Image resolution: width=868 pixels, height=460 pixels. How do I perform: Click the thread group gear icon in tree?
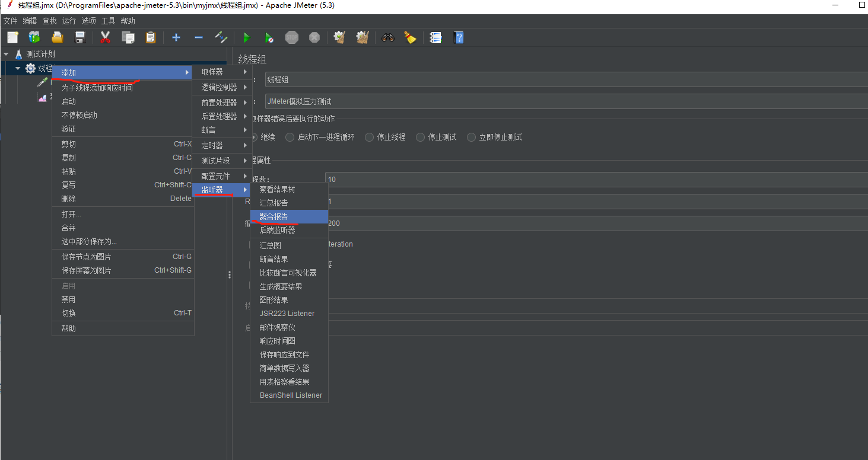coord(30,68)
